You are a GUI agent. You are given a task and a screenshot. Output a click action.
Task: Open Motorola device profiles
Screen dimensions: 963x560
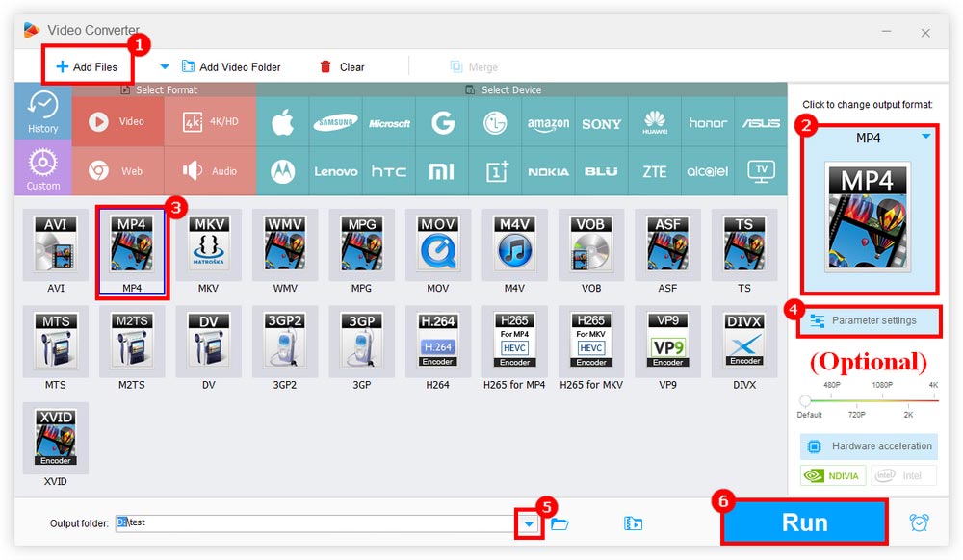282,171
